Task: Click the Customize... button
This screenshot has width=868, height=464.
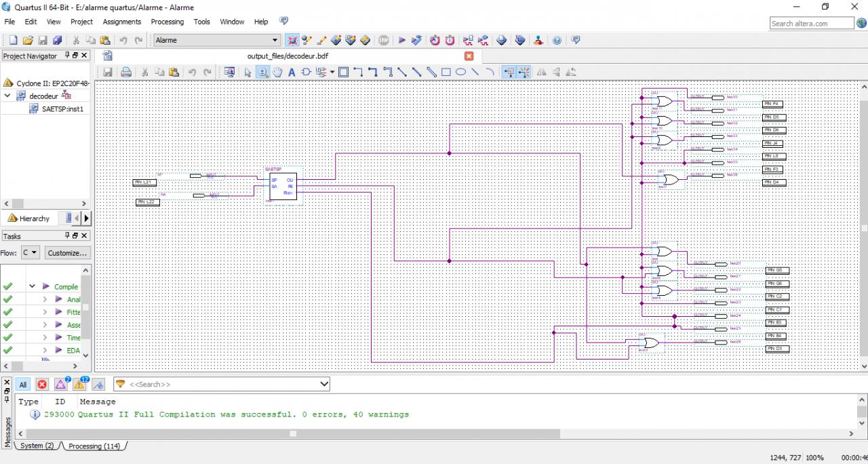Action: click(67, 253)
